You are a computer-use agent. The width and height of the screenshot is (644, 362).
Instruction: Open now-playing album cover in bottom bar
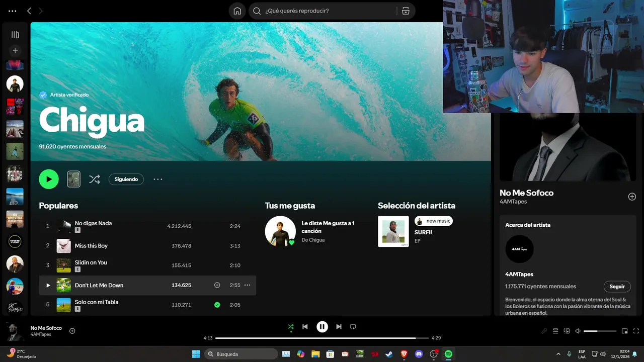tap(15, 331)
